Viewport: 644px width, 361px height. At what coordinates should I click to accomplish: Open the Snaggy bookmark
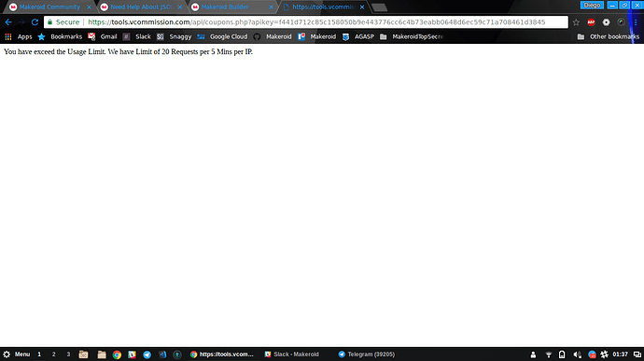[x=175, y=36]
